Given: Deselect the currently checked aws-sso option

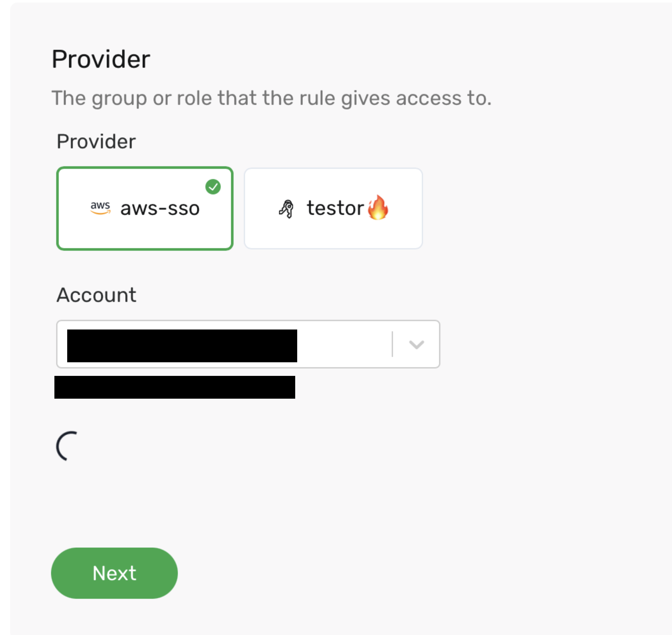Looking at the screenshot, I should point(144,208).
